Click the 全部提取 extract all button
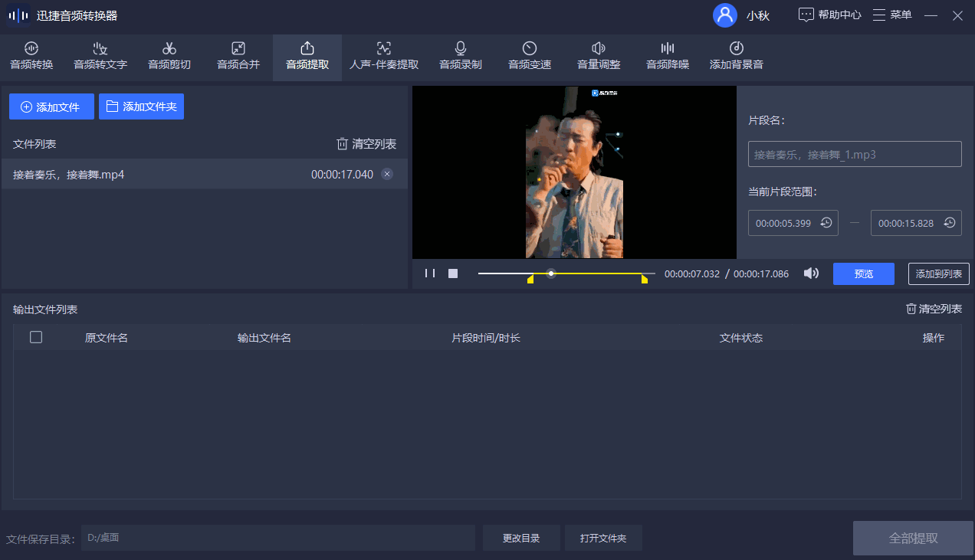 [x=913, y=538]
